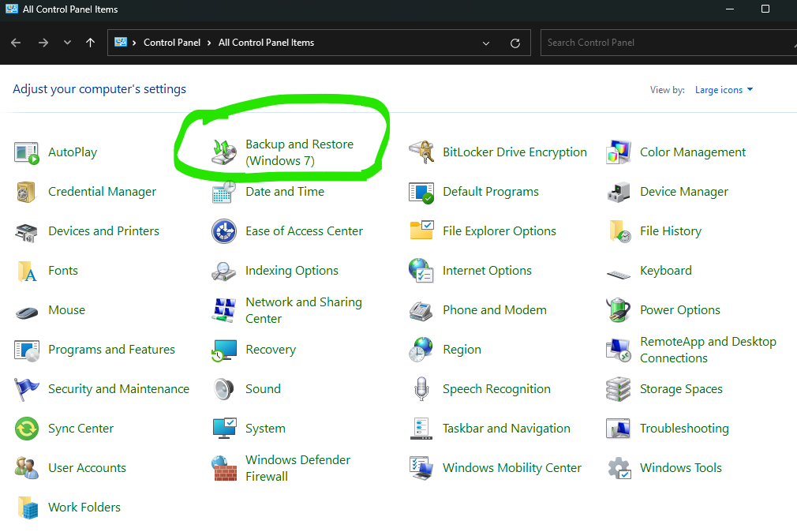The width and height of the screenshot is (797, 532).
Task: Open the Sync Center link text
Action: click(x=80, y=429)
